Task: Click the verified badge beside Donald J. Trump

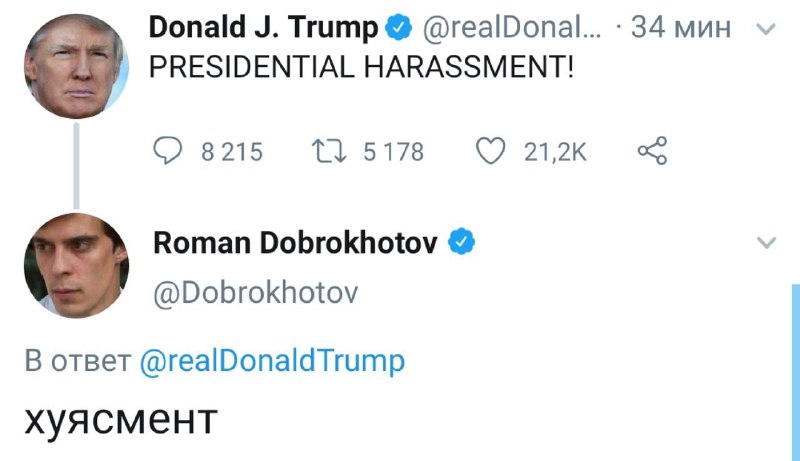Action: click(399, 29)
